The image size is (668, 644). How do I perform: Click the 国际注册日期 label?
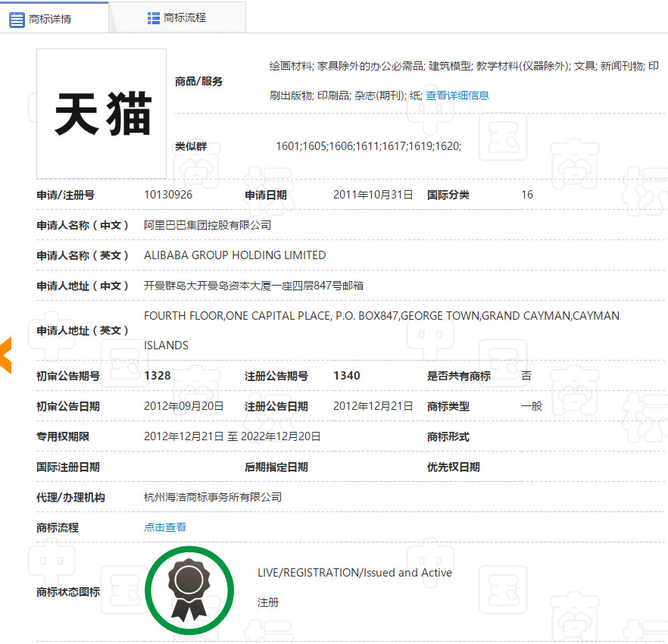67,467
